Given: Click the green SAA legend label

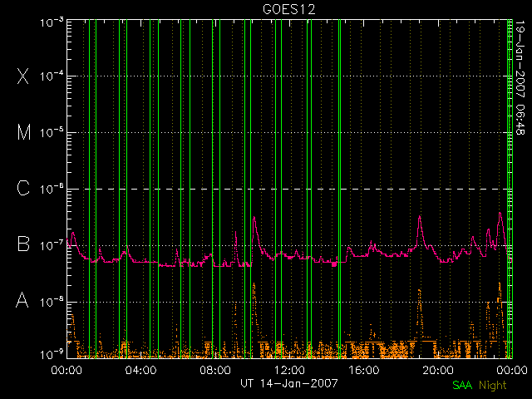Looking at the screenshot, I should (x=462, y=385).
